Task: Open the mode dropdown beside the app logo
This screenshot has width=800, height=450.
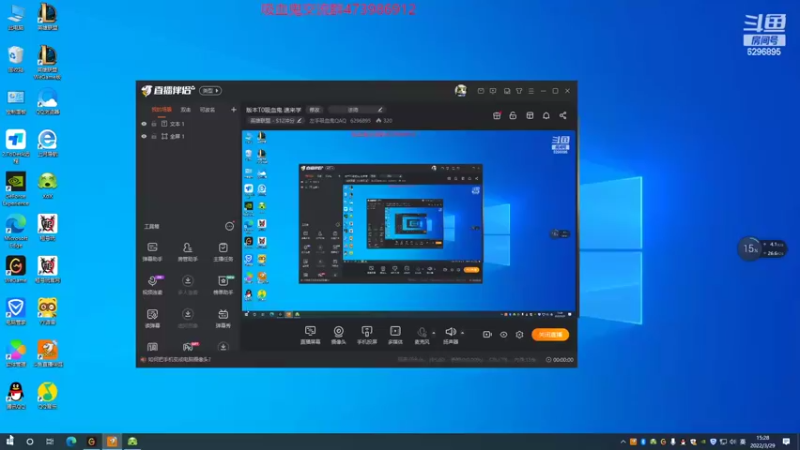Action: (210, 91)
